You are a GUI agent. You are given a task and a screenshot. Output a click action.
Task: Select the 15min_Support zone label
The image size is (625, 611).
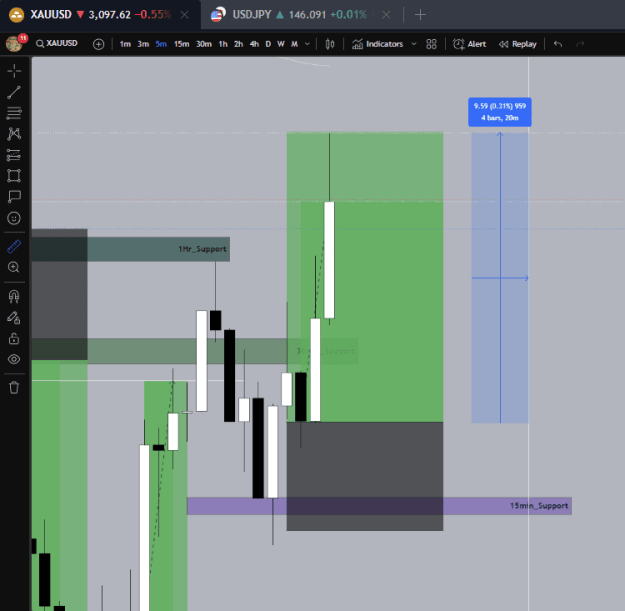tap(539, 506)
